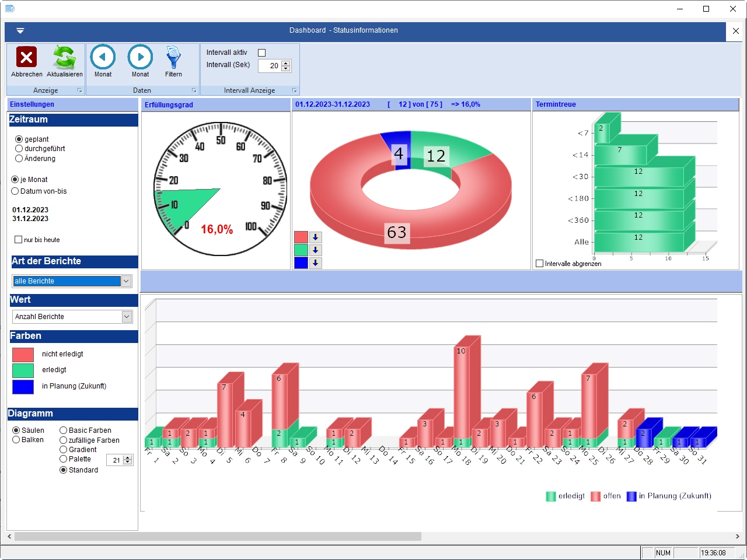Expand the 'Anzahl Berichte' combo box
Image resolution: width=747 pixels, height=560 pixels.
(127, 317)
